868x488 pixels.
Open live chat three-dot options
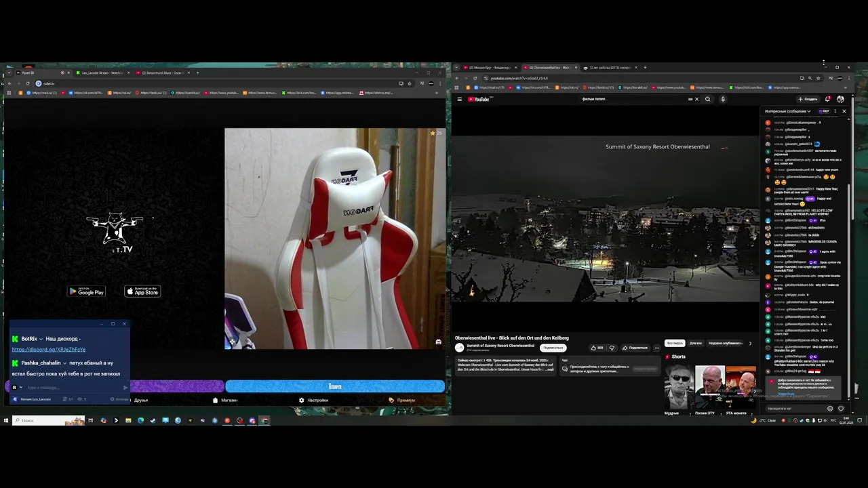(835, 111)
